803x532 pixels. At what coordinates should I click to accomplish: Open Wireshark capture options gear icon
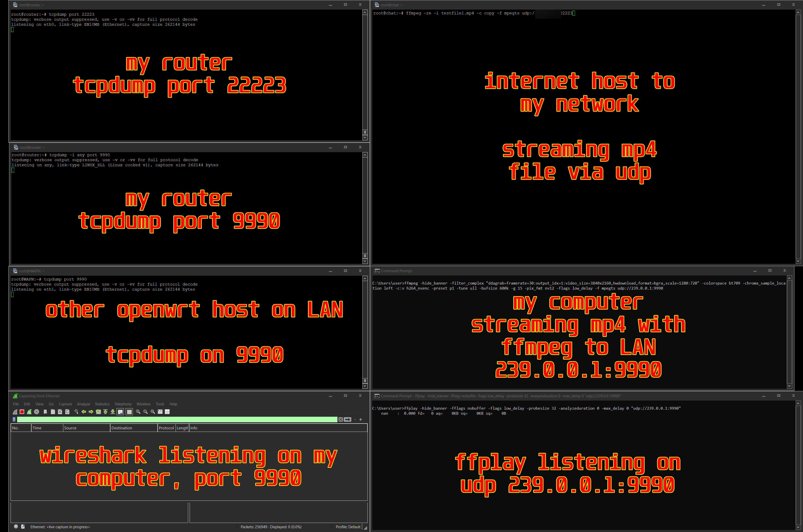tap(37, 412)
